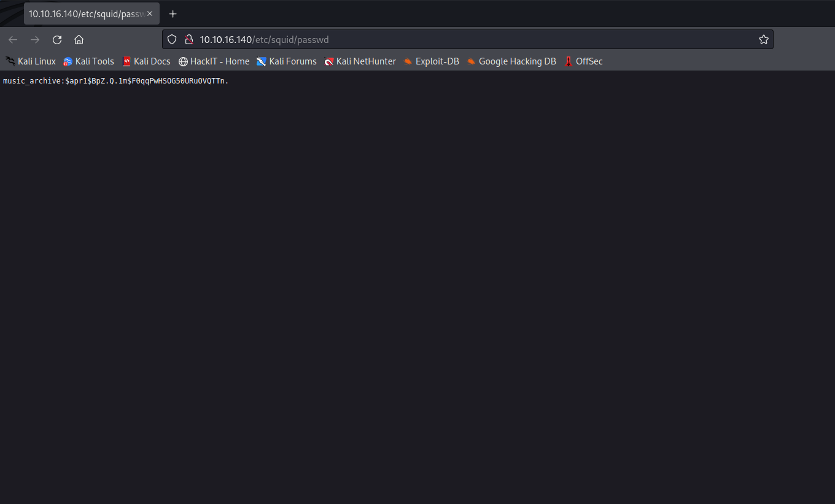Open the Kali Linux bookmark
This screenshot has height=504, width=835.
(31, 61)
